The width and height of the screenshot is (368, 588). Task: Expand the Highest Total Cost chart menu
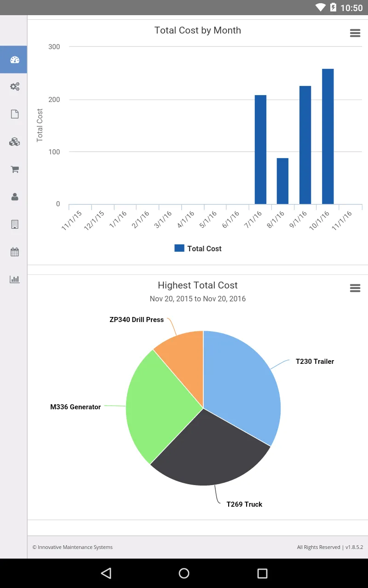pos(355,288)
